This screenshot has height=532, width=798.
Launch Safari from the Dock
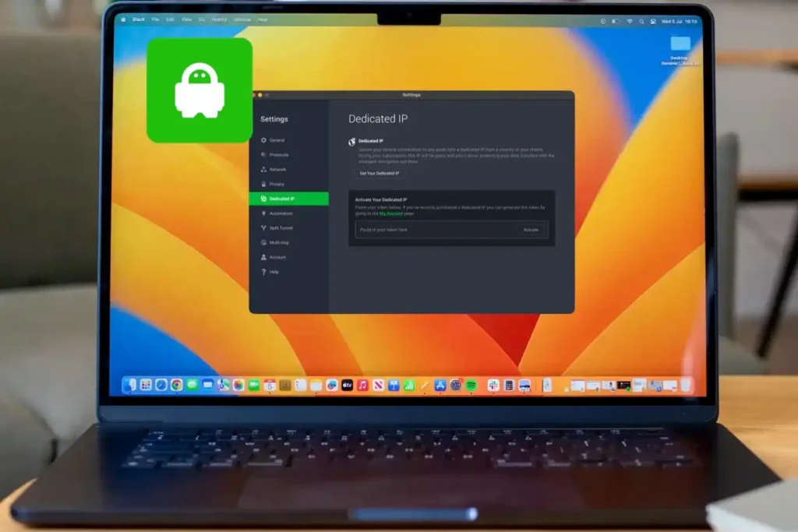click(161, 385)
